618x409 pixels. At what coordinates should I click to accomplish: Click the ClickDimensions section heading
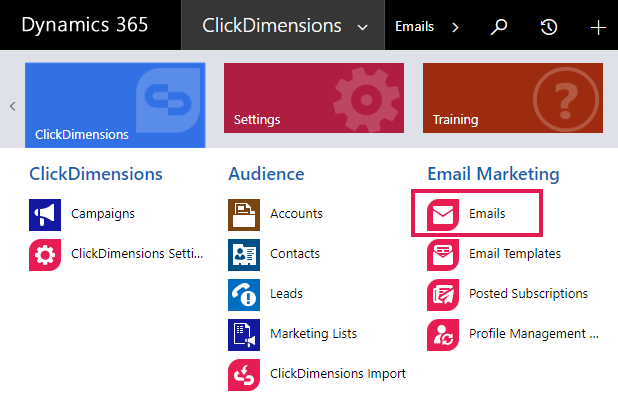(96, 174)
